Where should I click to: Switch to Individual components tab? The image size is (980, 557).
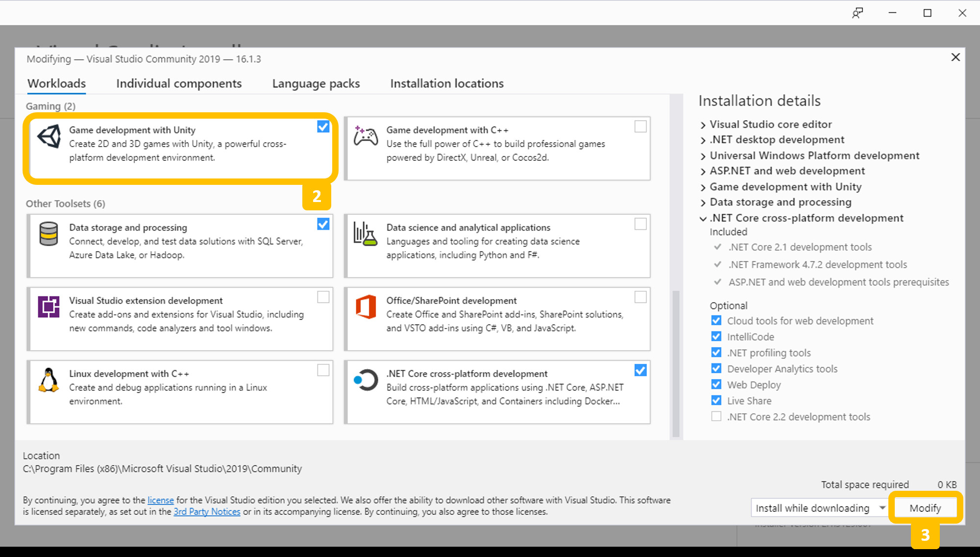coord(179,83)
